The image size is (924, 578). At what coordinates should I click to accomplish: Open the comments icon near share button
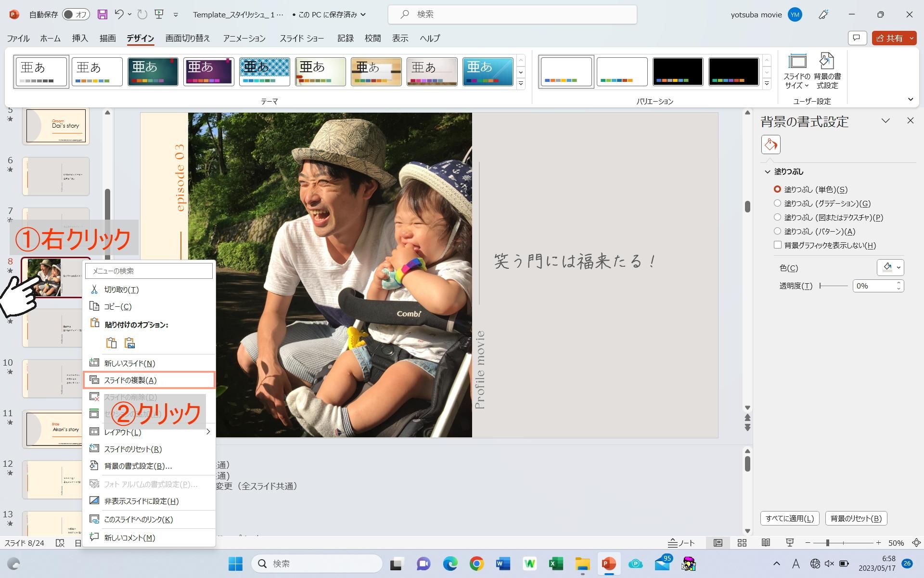(x=857, y=38)
